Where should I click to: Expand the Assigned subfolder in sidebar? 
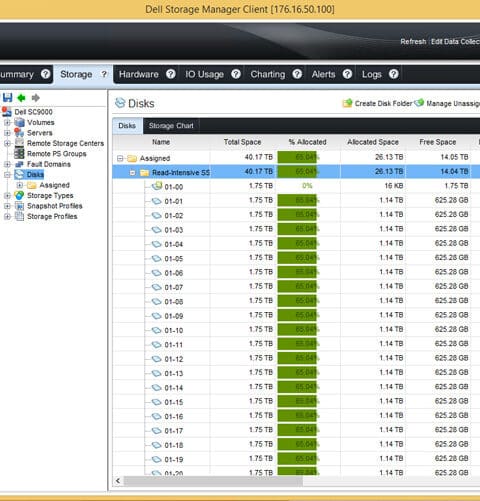[20, 185]
